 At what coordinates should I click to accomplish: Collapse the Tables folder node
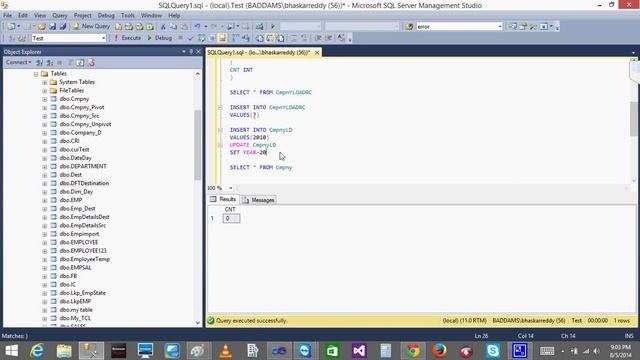(36, 74)
